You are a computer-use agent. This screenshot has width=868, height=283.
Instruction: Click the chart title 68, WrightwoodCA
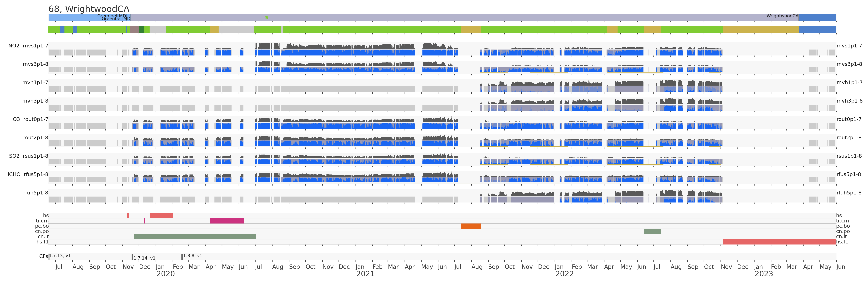pyautogui.click(x=89, y=9)
